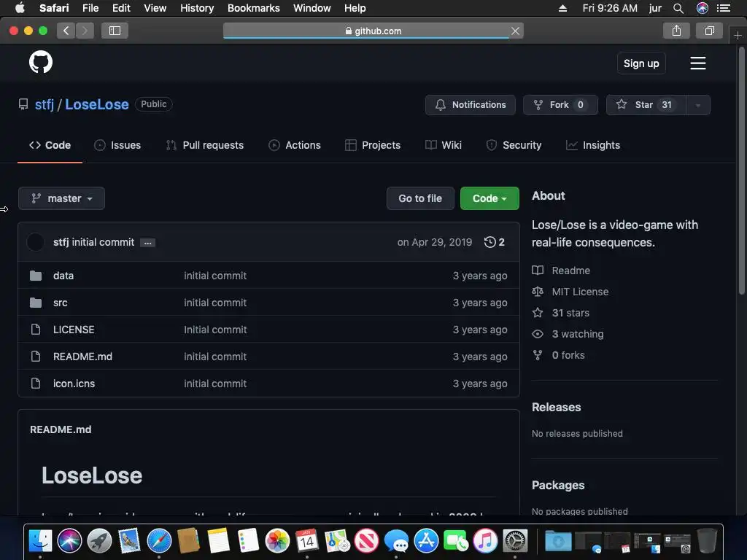
Task: Open the LoseLose repository link
Action: coord(97,104)
